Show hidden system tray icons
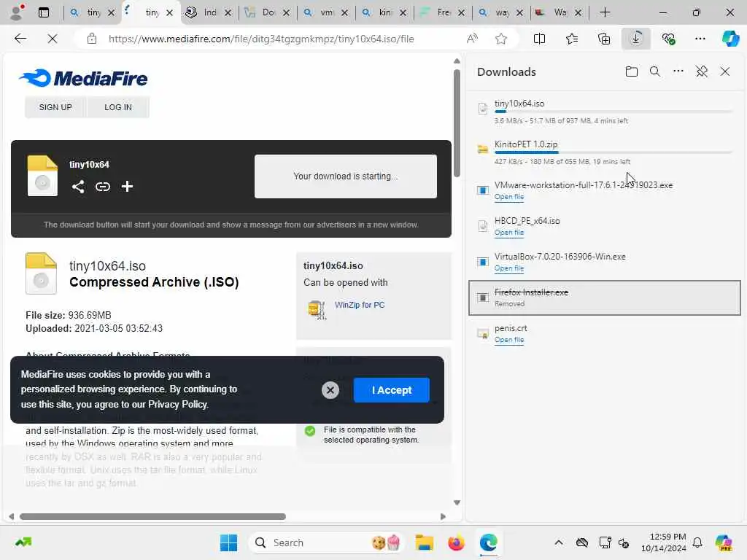Viewport: 747px width, 560px height. [559, 542]
